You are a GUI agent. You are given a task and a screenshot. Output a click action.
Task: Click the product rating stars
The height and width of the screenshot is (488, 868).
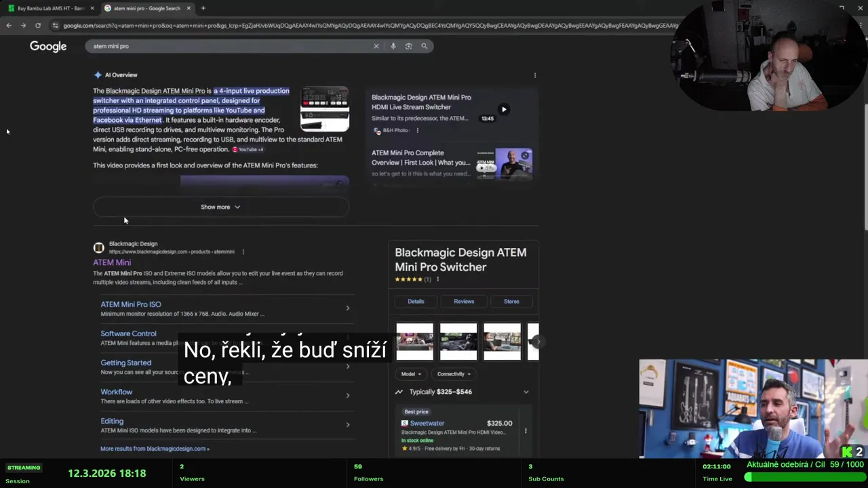coord(409,279)
